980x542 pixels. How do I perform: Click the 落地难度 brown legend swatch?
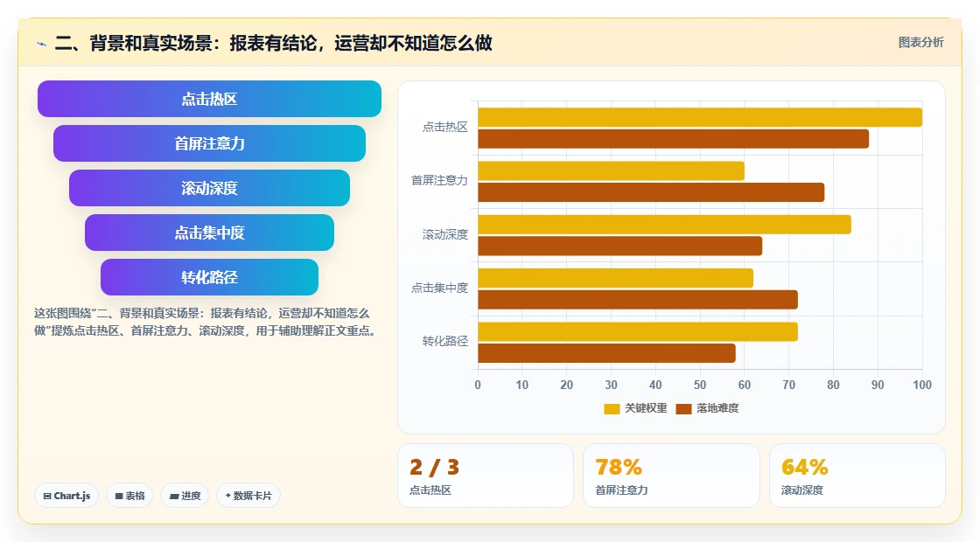click(x=683, y=408)
